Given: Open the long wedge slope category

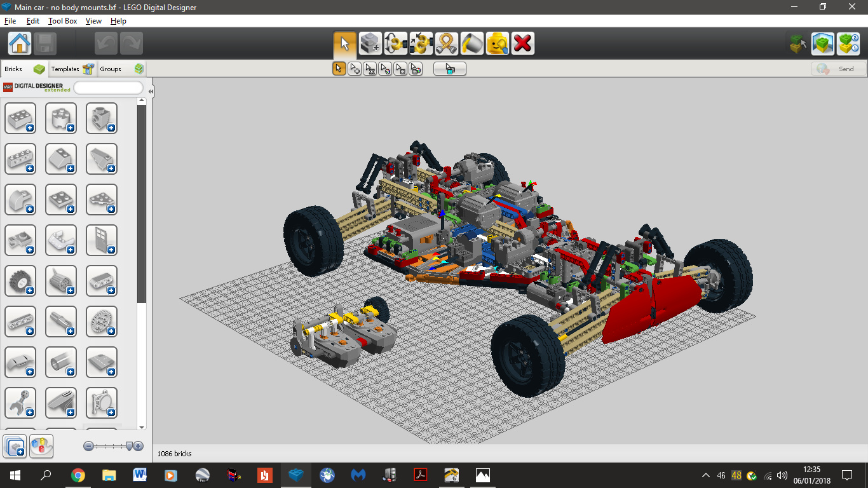Looking at the screenshot, I should pyautogui.click(x=102, y=159).
